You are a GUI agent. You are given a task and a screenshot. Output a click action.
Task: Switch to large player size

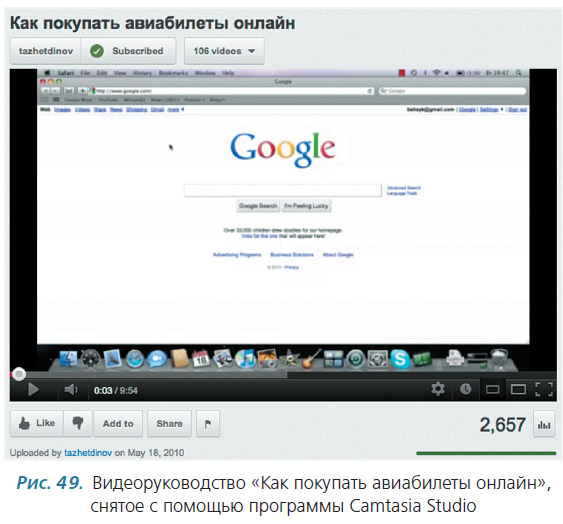pos(518,389)
